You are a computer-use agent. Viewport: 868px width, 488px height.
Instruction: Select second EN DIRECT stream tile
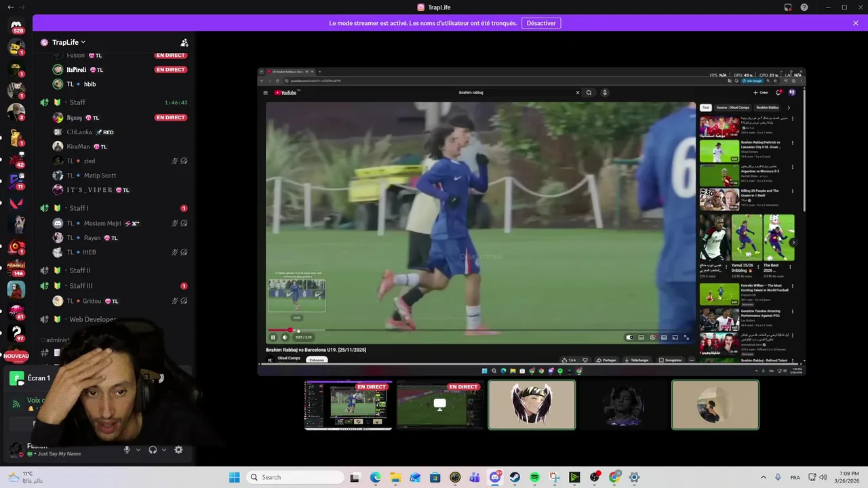click(439, 405)
